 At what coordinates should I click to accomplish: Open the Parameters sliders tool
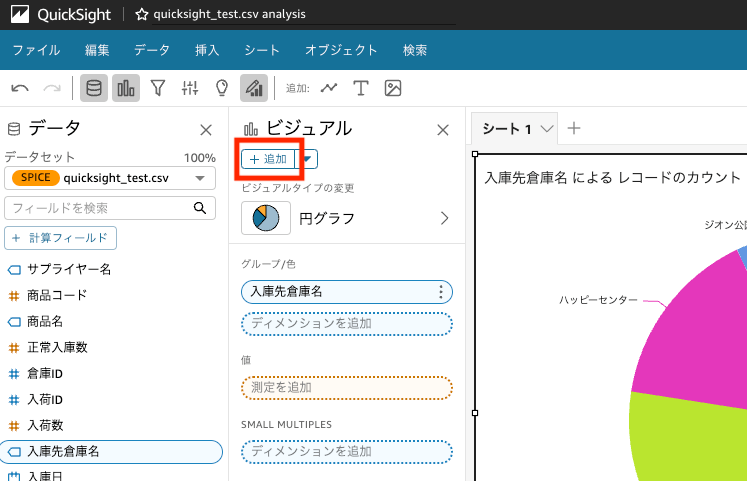[x=190, y=88]
